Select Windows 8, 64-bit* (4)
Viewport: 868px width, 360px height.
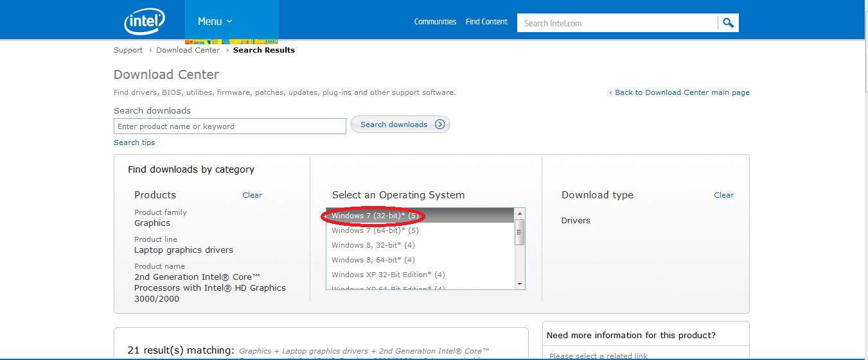[x=421, y=260]
